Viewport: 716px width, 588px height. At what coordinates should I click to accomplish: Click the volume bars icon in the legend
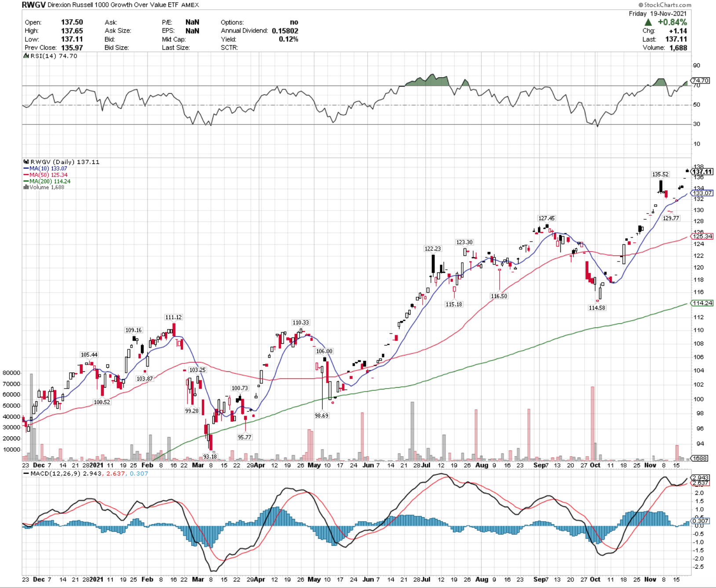coord(26,187)
